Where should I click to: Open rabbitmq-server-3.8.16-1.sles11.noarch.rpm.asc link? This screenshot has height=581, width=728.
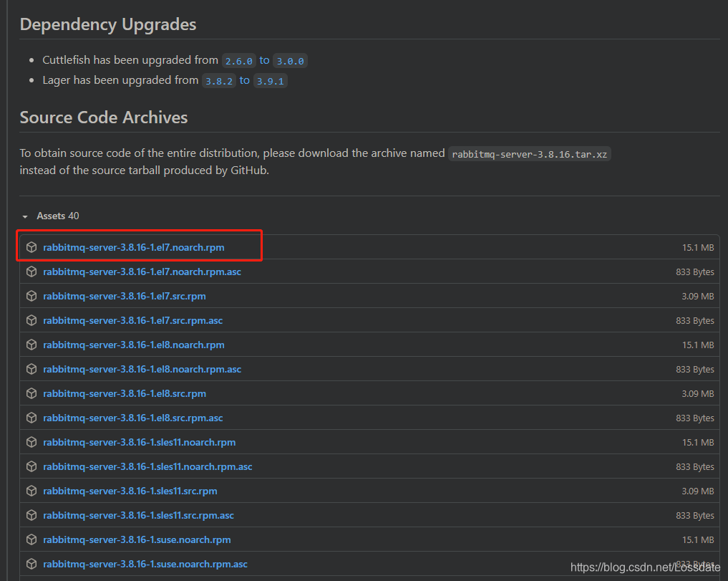147,466
